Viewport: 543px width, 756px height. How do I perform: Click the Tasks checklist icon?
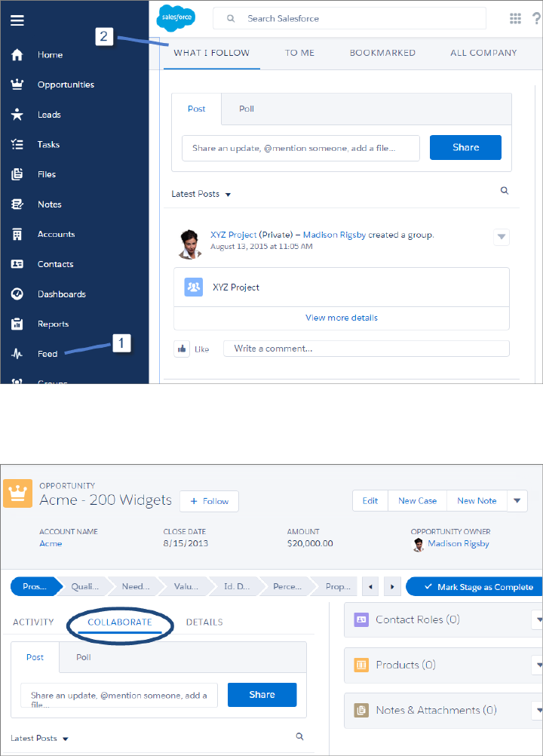[17, 144]
